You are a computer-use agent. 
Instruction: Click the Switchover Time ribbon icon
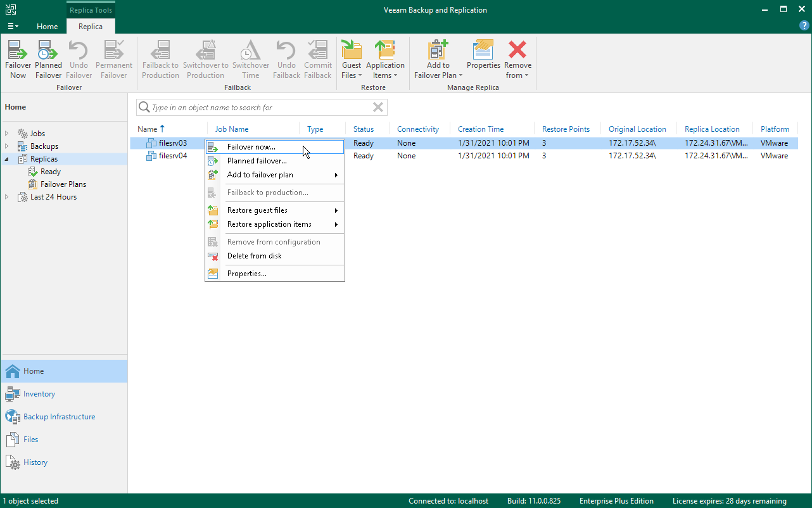click(251, 50)
